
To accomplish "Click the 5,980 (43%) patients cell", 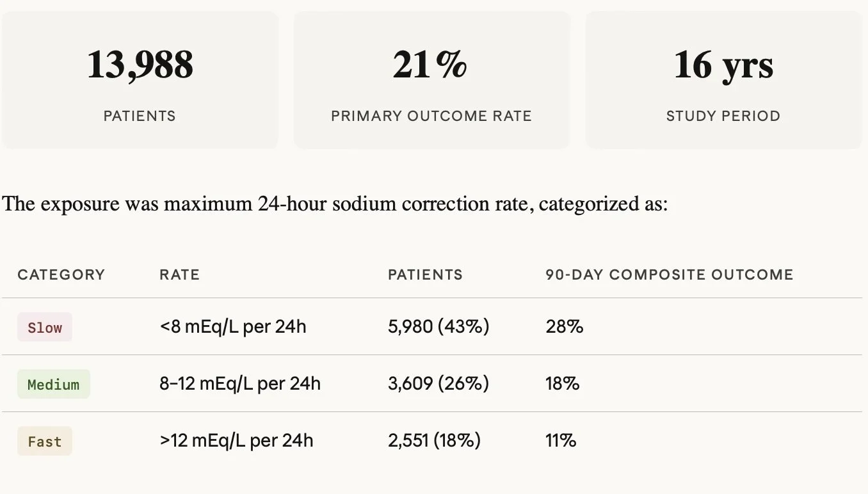I will tap(438, 327).
